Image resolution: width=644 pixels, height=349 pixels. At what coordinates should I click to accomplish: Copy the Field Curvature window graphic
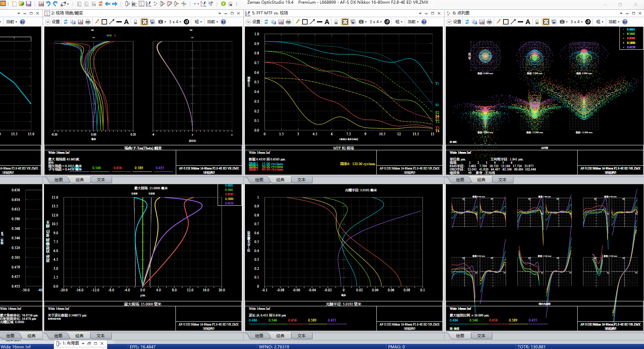pos(73,22)
